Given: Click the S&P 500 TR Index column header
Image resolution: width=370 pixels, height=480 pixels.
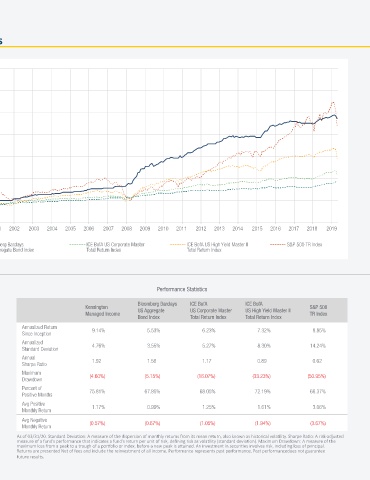Looking at the screenshot, I should 318,310.
